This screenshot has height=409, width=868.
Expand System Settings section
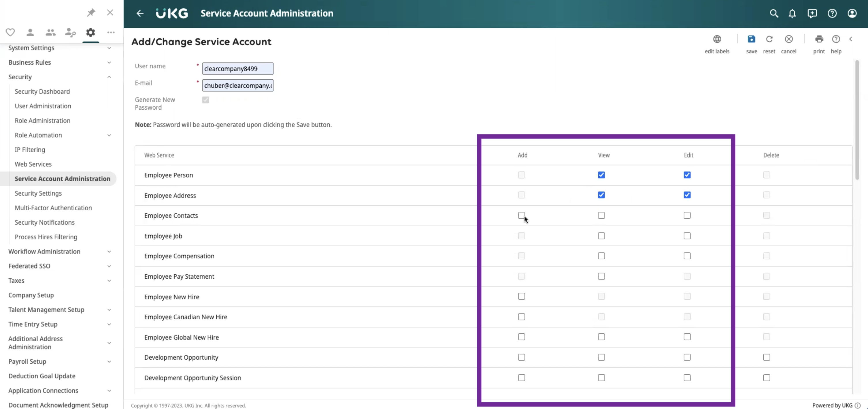(109, 48)
